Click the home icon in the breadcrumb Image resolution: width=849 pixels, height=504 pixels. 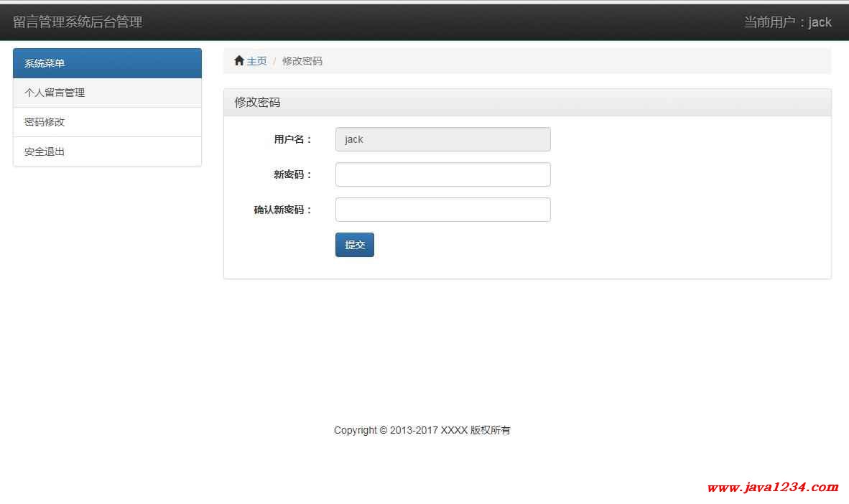(x=239, y=61)
